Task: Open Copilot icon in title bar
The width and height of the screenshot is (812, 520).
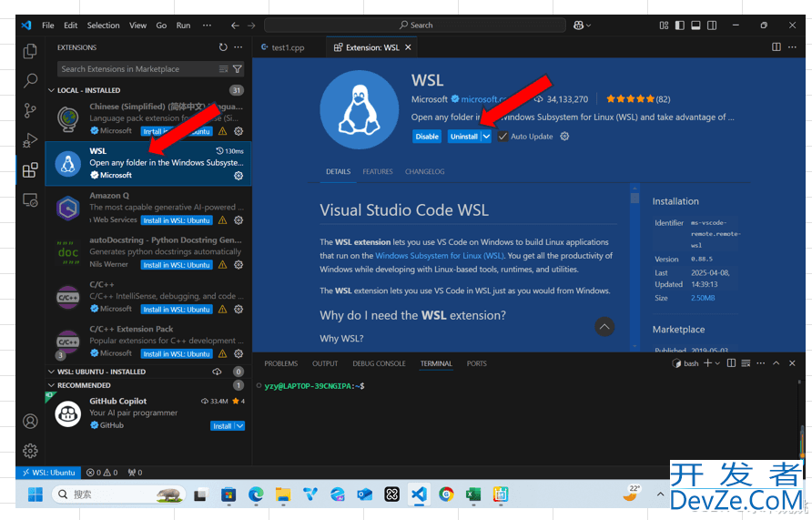Action: [x=578, y=25]
